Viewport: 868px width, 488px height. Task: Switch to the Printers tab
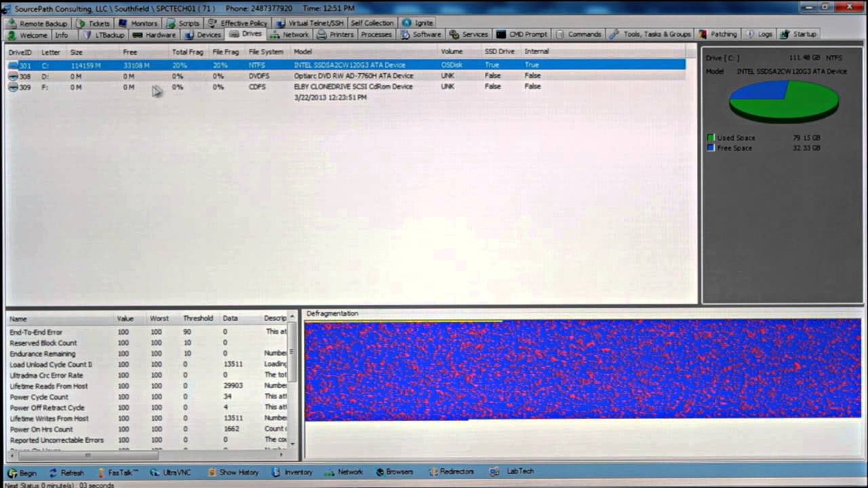point(336,35)
